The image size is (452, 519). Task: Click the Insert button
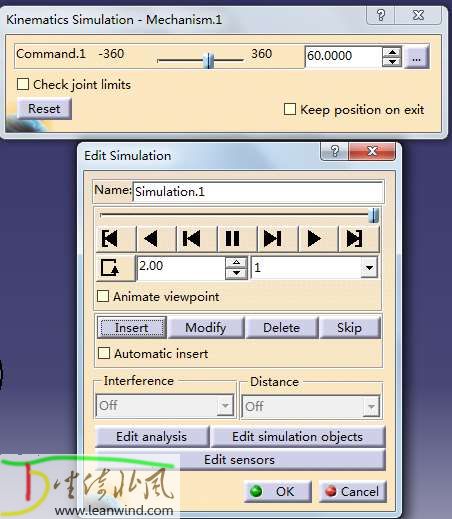132,328
